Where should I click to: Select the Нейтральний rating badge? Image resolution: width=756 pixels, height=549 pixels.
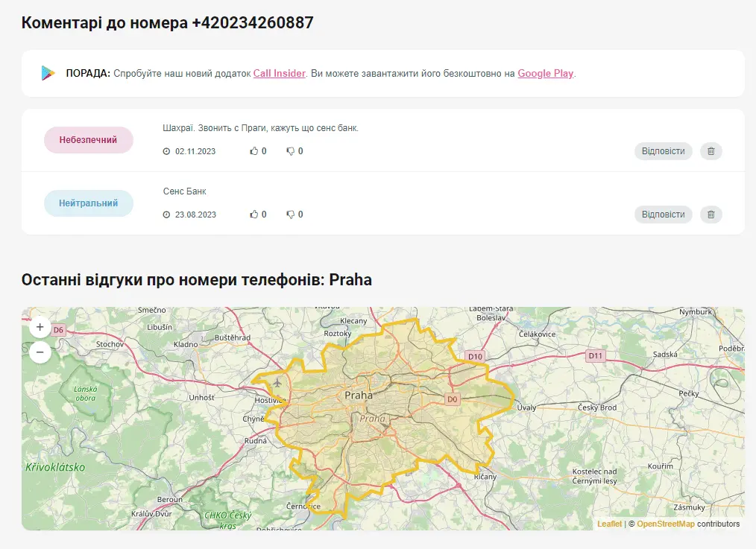coord(88,203)
